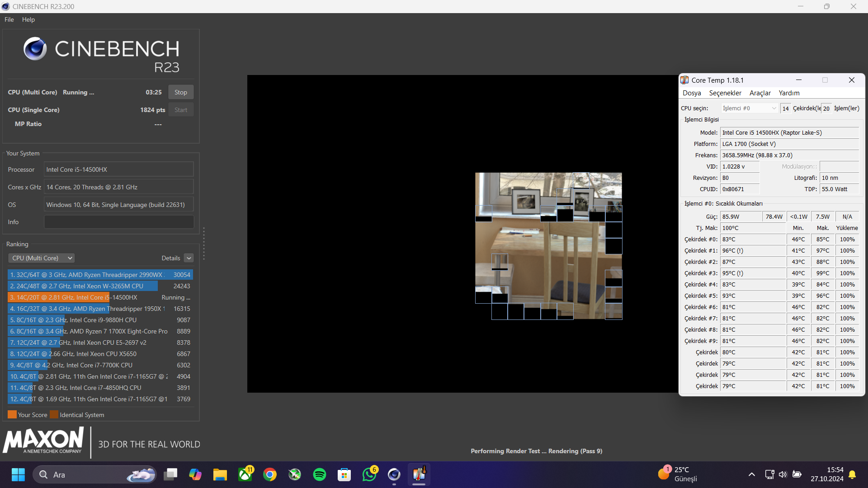
Task: Open the Copilot icon in the taskbar
Action: [195, 474]
